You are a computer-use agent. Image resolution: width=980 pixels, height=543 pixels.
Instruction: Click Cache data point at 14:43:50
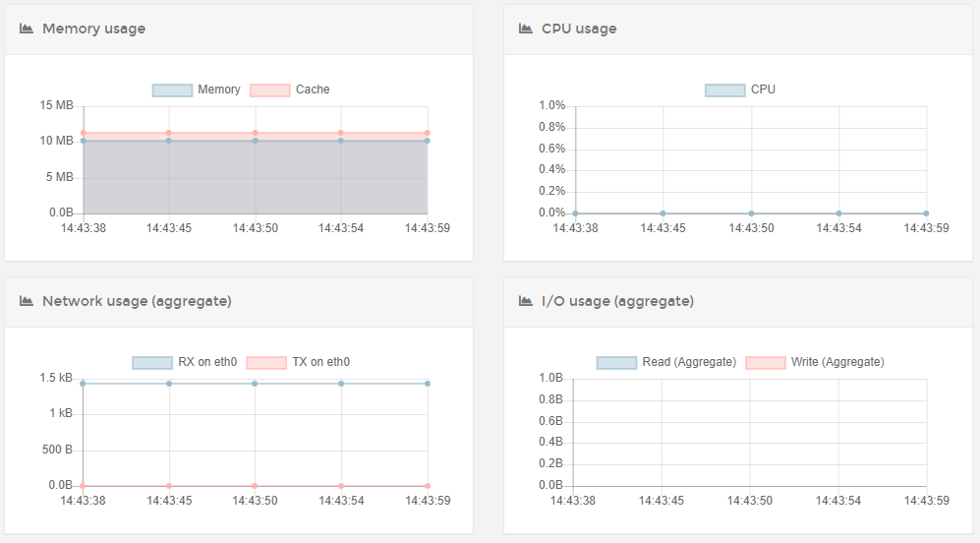click(x=255, y=133)
